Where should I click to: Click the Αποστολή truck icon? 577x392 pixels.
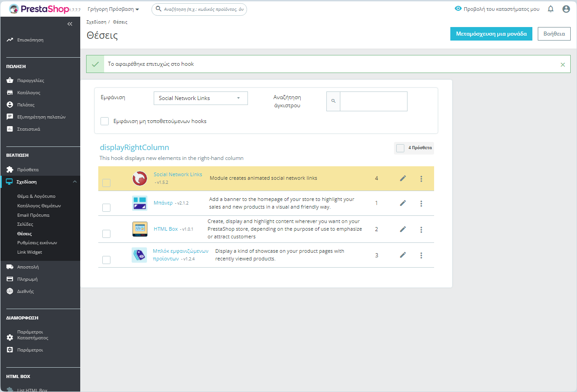pos(10,267)
